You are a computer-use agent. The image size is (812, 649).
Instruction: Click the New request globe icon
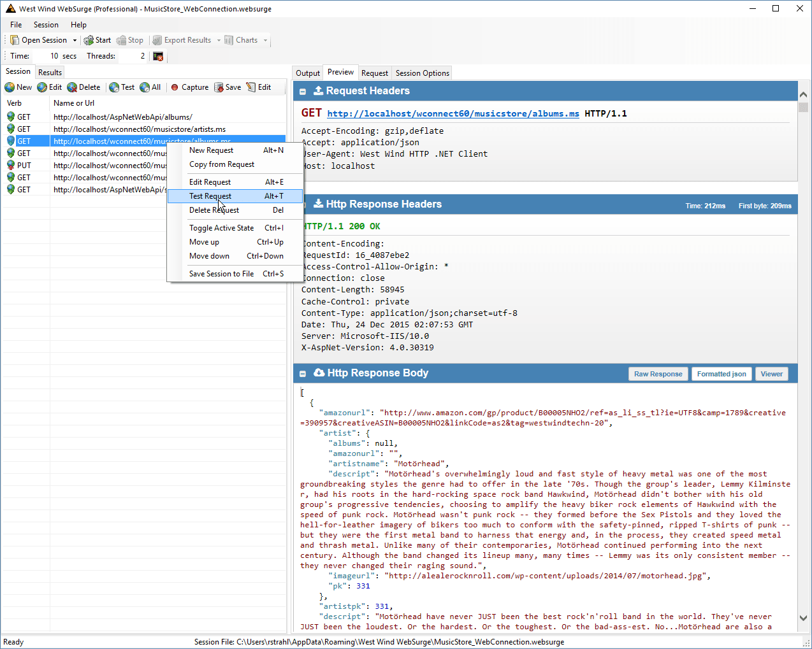click(x=10, y=87)
